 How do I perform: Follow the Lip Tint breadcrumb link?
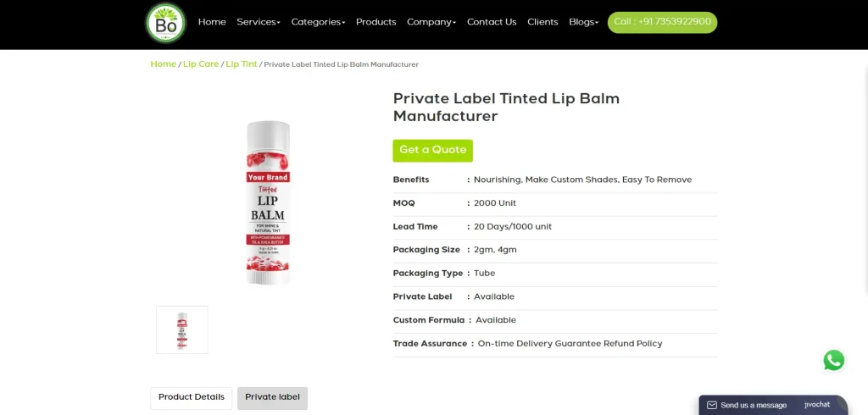click(242, 64)
